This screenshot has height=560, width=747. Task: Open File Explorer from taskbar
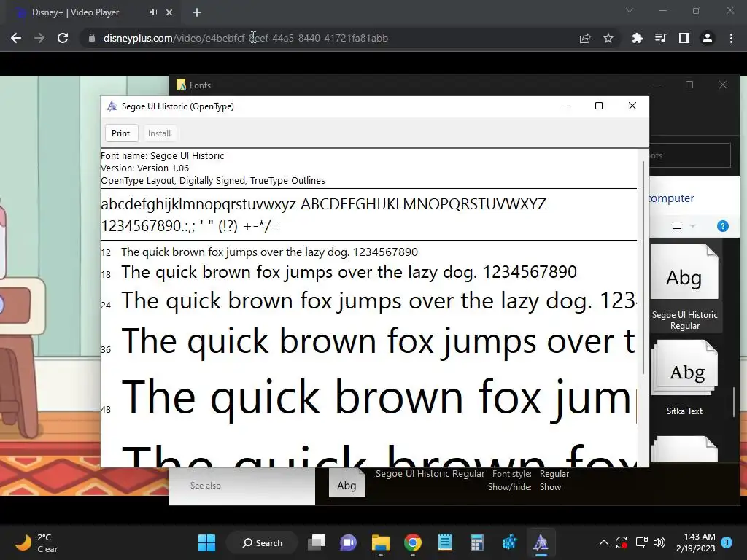[x=381, y=542]
